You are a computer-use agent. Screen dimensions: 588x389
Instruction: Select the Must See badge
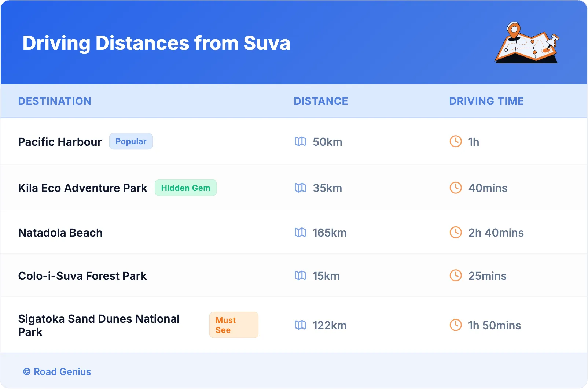point(234,325)
